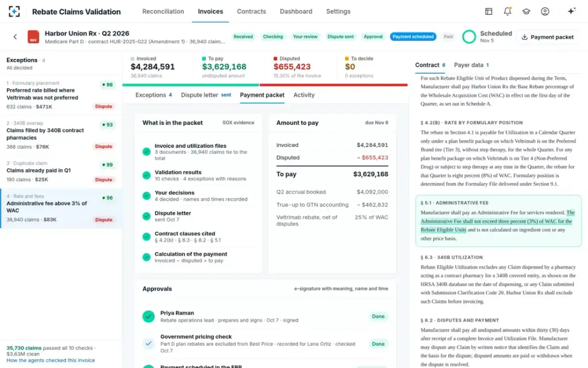This screenshot has height=368, width=588.
Task: Click the red invoice file icon
Action: click(33, 37)
